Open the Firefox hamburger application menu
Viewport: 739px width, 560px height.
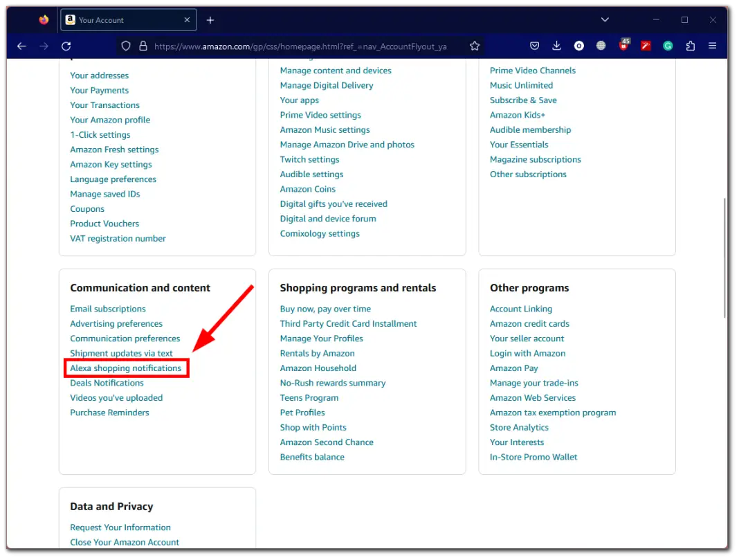pyautogui.click(x=712, y=46)
